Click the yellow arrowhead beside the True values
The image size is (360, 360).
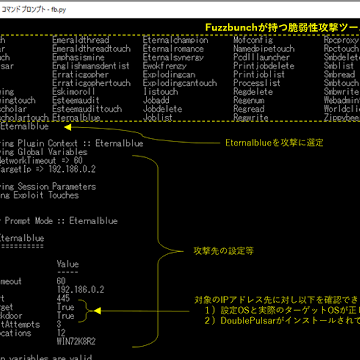tap(97, 311)
